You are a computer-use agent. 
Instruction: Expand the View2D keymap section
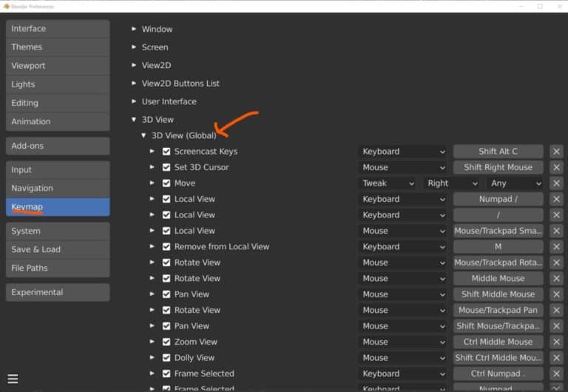click(x=134, y=65)
